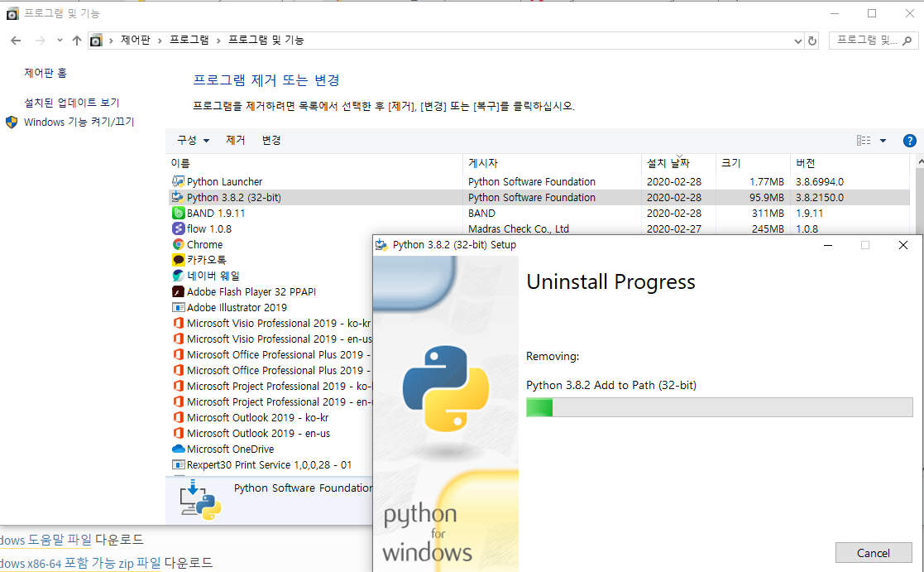Viewport: 924px width, 572px height.
Task: Open the view options dropdown arrow
Action: point(883,141)
